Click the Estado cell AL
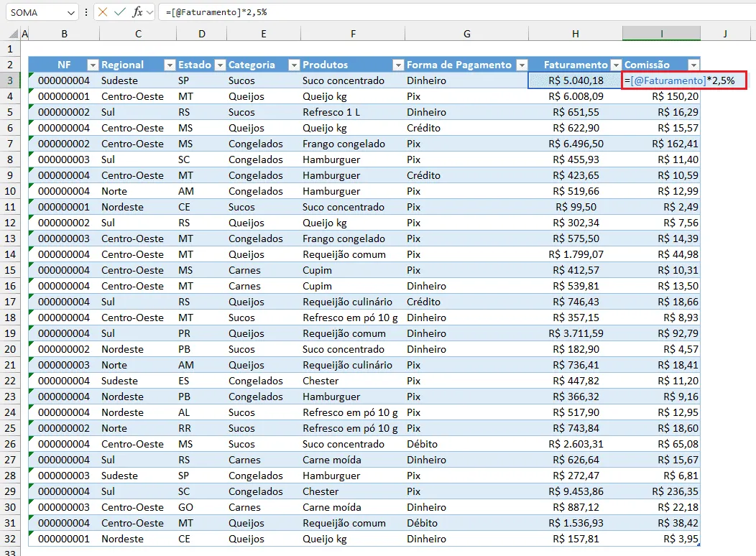Screen dimensions: 756x556 pos(201,412)
